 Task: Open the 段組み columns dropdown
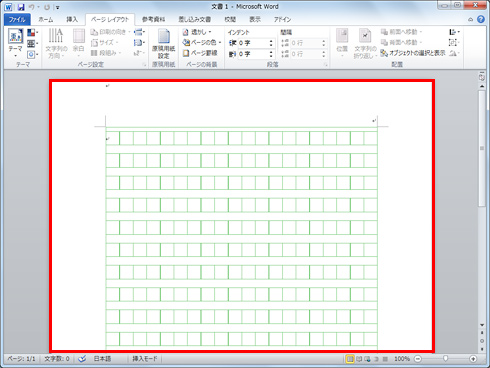click(106, 53)
